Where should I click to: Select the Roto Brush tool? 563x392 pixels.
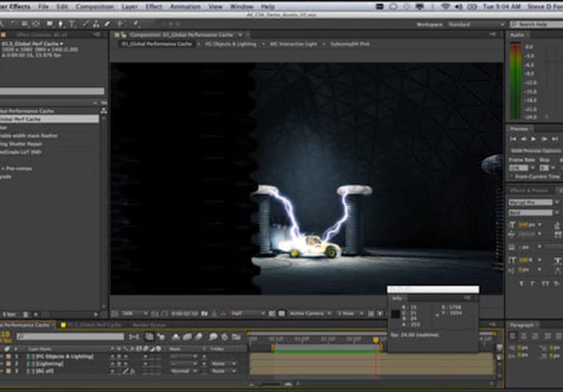[121, 24]
